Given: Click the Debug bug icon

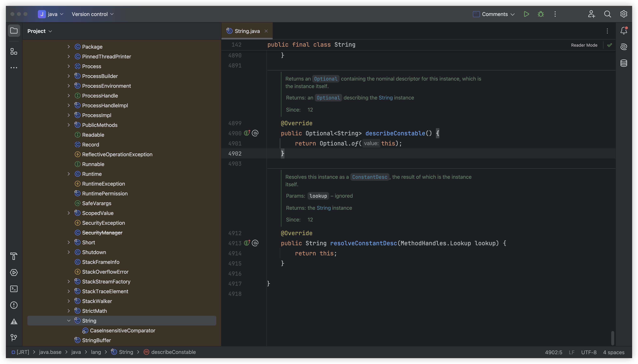Looking at the screenshot, I should [x=541, y=14].
